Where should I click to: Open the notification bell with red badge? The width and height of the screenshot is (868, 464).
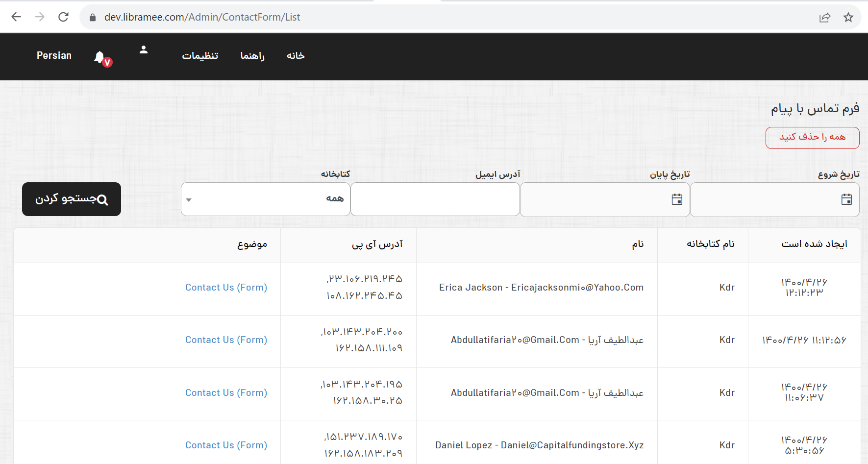coord(100,56)
